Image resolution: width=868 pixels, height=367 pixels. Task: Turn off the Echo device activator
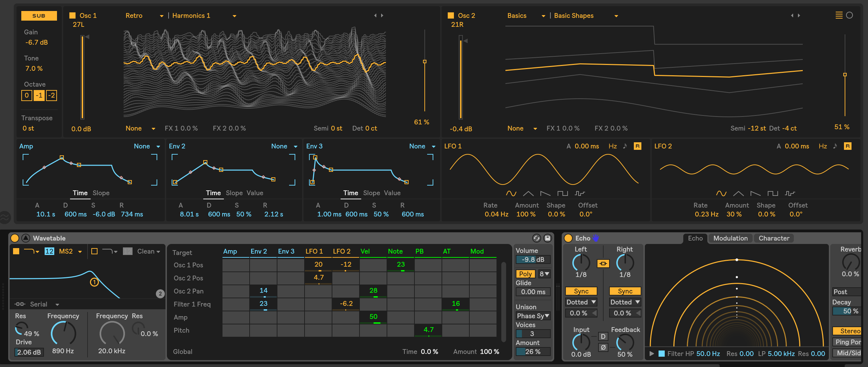point(568,238)
